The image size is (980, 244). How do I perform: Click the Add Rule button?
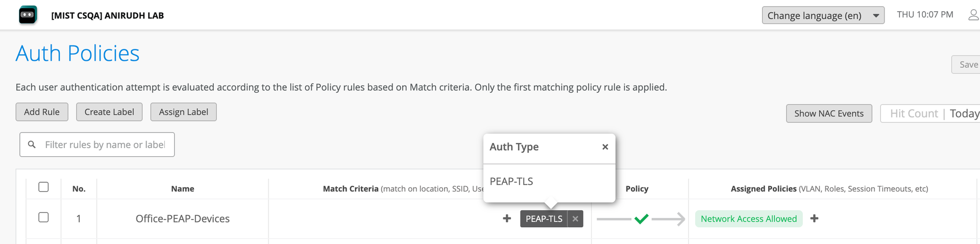[42, 112]
